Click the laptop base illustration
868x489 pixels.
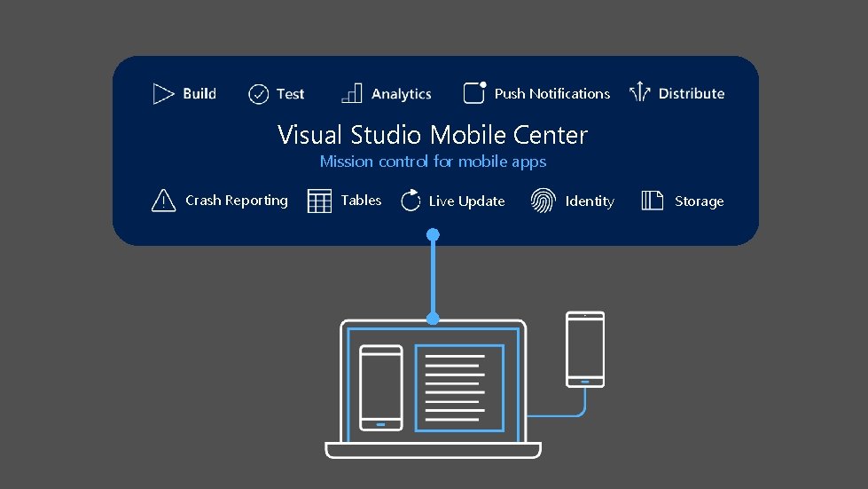433,450
